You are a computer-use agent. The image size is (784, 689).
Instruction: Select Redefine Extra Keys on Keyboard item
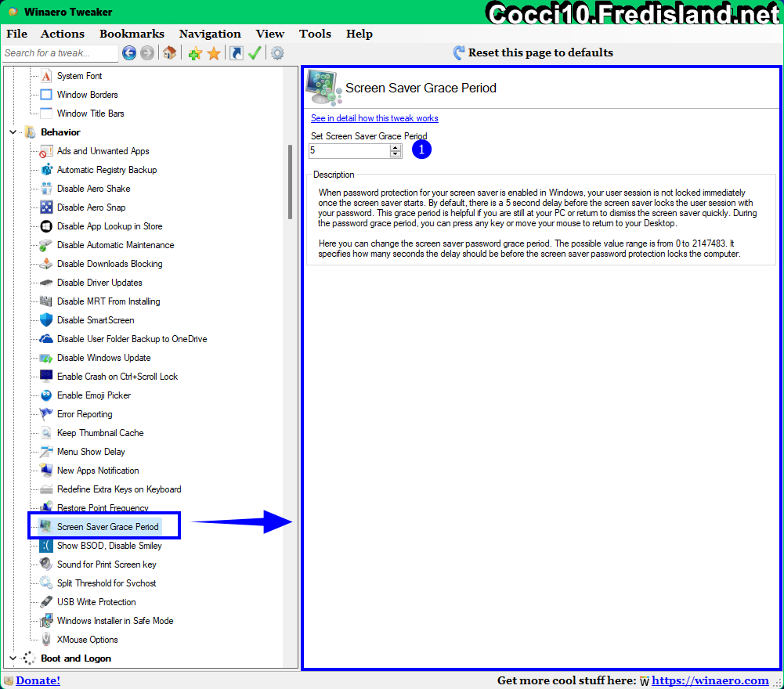click(x=119, y=489)
